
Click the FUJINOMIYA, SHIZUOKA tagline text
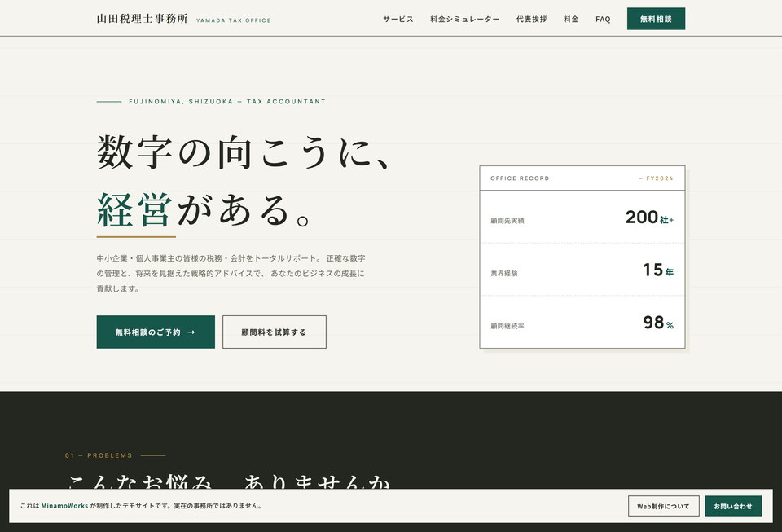227,101
